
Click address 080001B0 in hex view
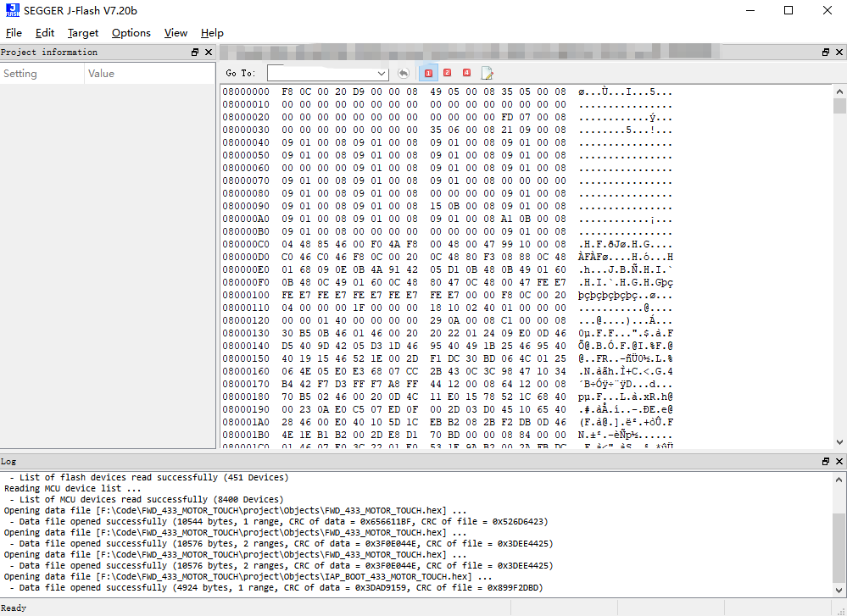point(246,435)
